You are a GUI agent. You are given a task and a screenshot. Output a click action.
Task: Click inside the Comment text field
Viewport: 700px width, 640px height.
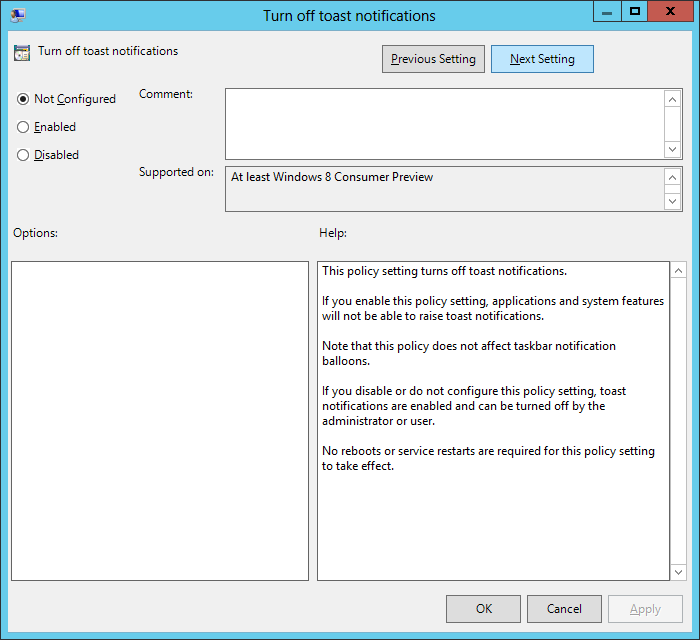point(444,123)
